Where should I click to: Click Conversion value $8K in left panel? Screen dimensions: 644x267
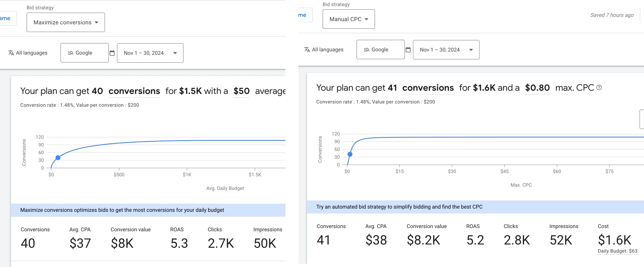pos(122,243)
